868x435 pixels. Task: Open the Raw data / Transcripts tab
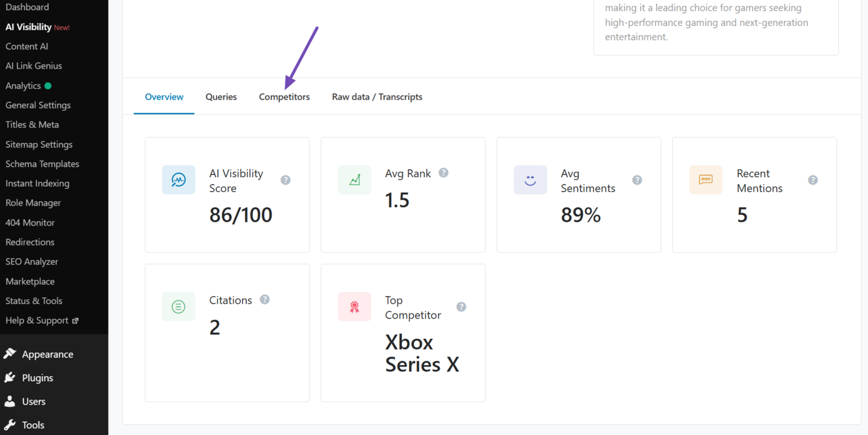[x=377, y=97]
